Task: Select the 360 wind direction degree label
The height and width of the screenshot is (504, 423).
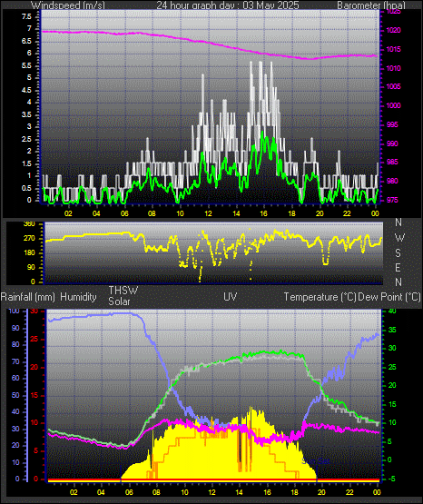Action: tap(30, 224)
